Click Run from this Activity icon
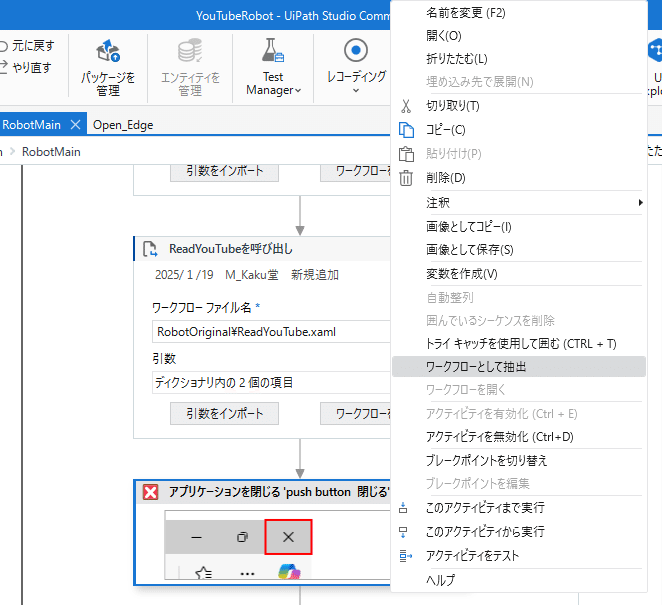This screenshot has height=605, width=662. click(403, 532)
